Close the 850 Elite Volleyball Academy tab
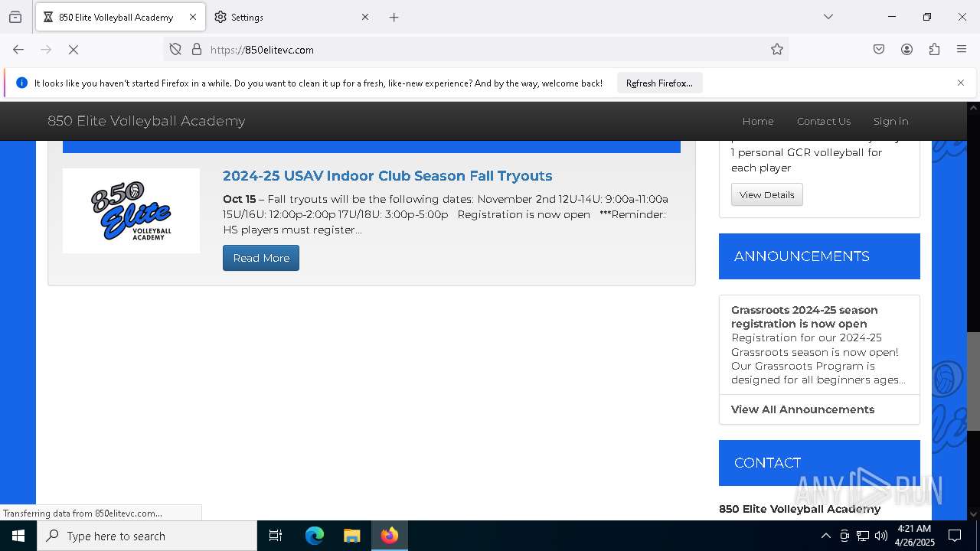Screen dimensions: 980x551 (193, 17)
